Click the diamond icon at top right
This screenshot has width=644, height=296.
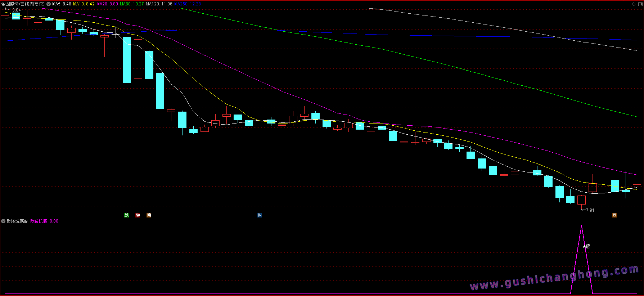click(634, 4)
